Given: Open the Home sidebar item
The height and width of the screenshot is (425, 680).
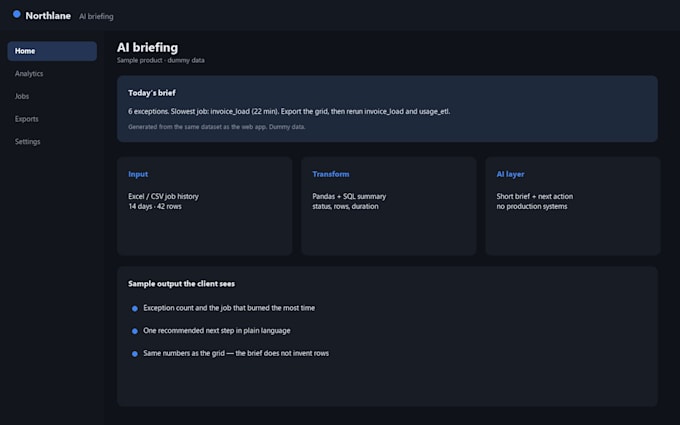Looking at the screenshot, I should coord(52,51).
